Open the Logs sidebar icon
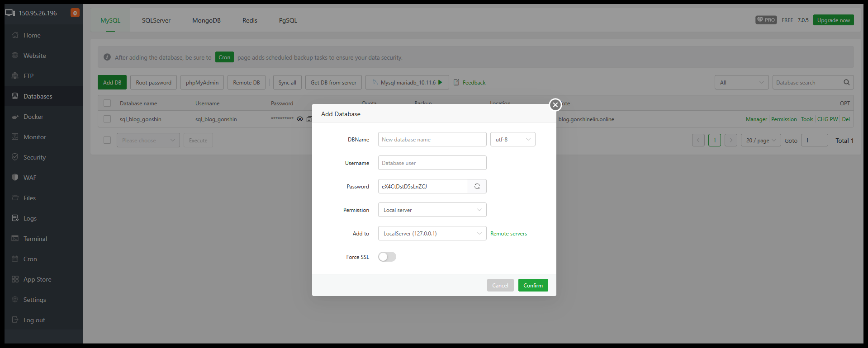Viewport: 868px width, 348px height. (x=15, y=218)
